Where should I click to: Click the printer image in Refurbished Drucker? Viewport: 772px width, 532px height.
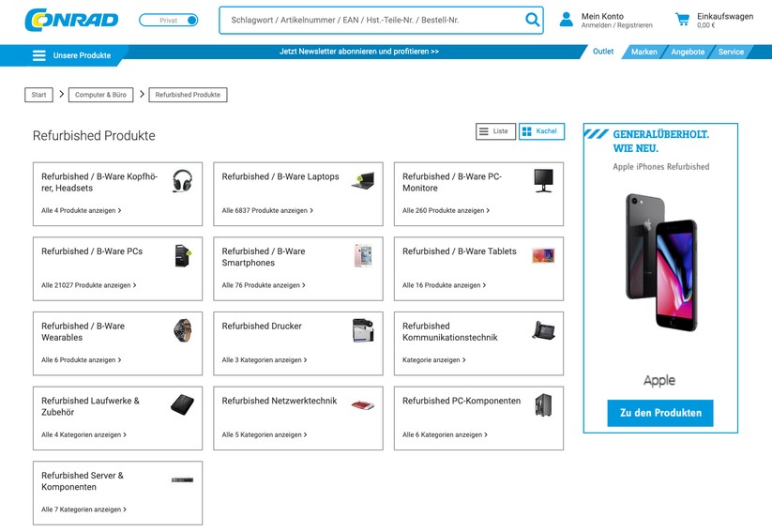pos(363,330)
